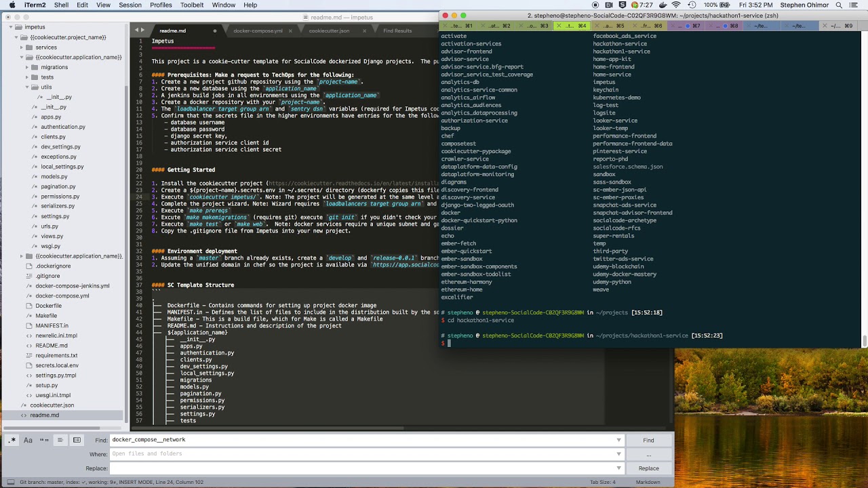Open Spotlight search icon
The height and width of the screenshot is (488, 868).
(839, 5)
